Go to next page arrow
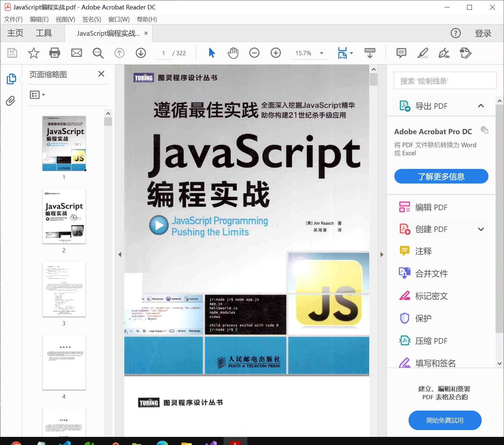This screenshot has width=504, height=445. click(x=141, y=53)
